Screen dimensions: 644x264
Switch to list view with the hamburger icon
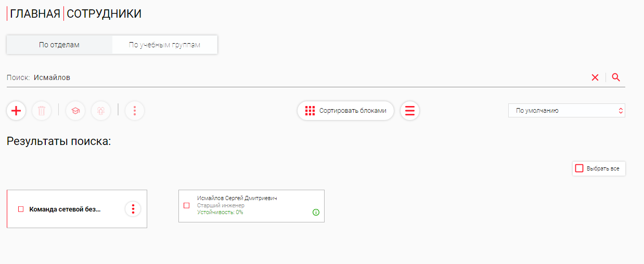(410, 111)
